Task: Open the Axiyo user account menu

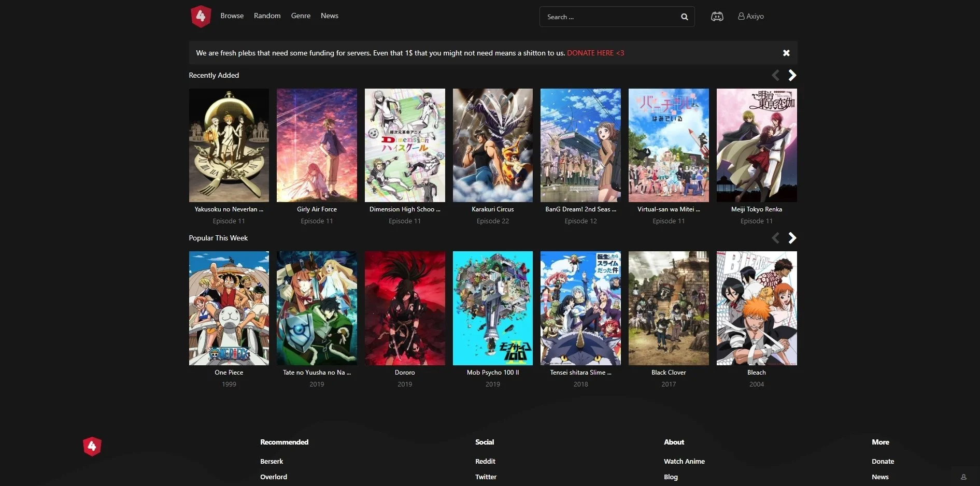Action: pyautogui.click(x=750, y=17)
